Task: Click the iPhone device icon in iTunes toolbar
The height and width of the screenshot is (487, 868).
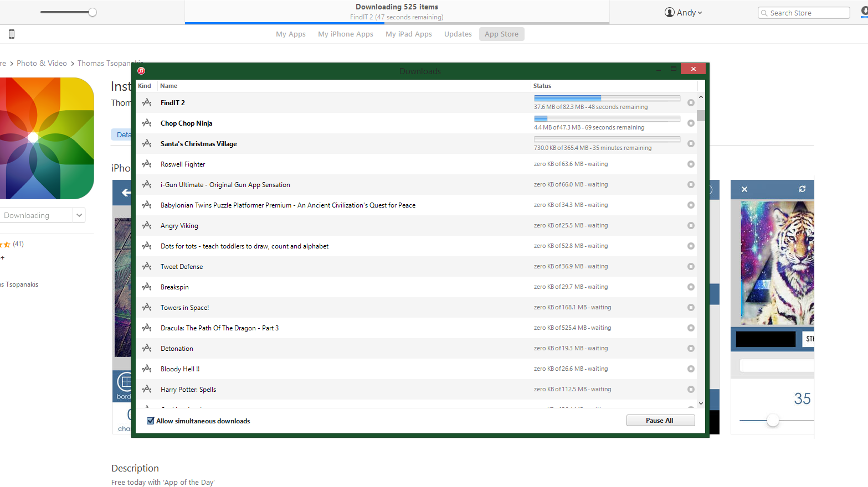Action: click(12, 34)
